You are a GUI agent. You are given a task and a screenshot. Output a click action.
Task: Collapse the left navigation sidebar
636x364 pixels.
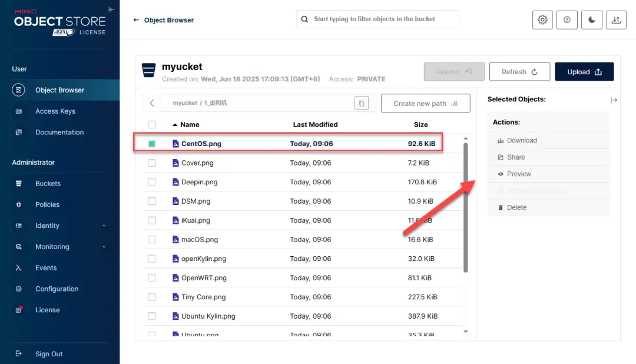[111, 9]
